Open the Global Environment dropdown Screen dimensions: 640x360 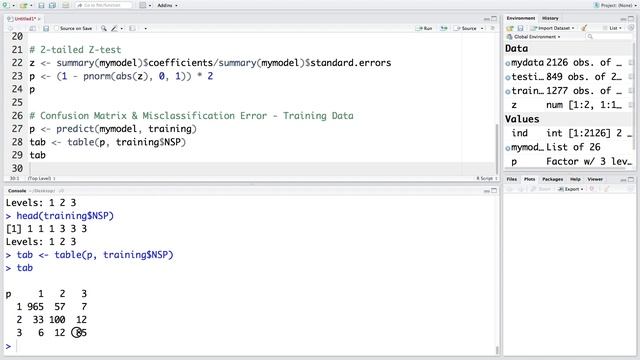(x=534, y=37)
